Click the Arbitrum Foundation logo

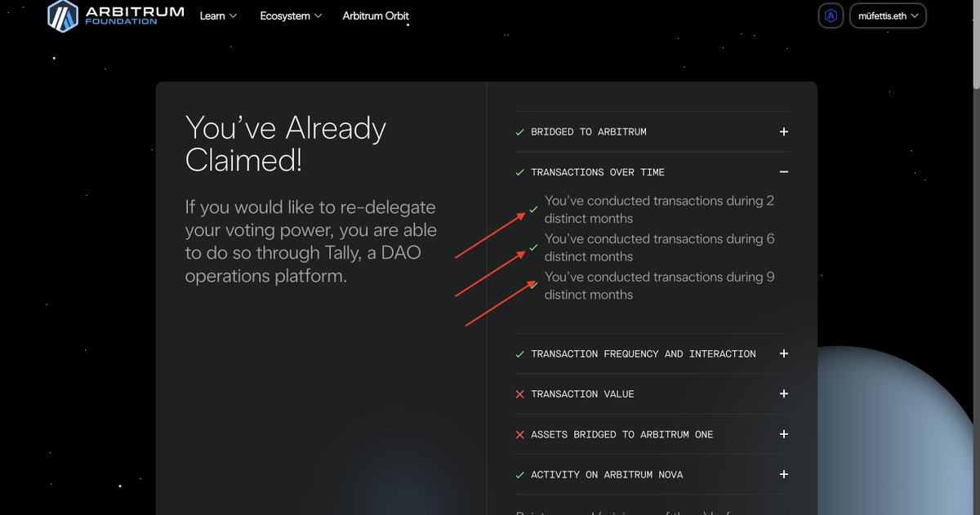pos(114,15)
